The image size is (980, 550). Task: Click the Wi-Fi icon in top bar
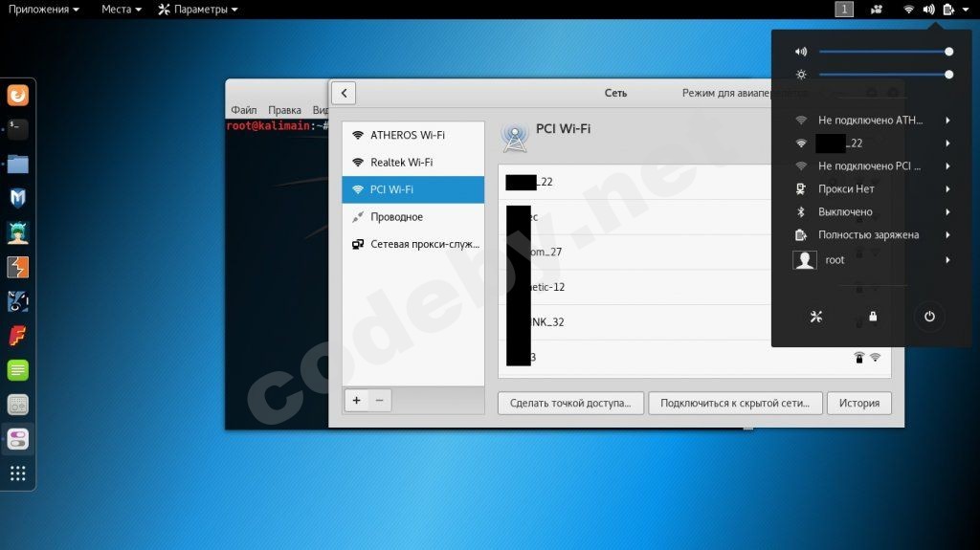909,10
